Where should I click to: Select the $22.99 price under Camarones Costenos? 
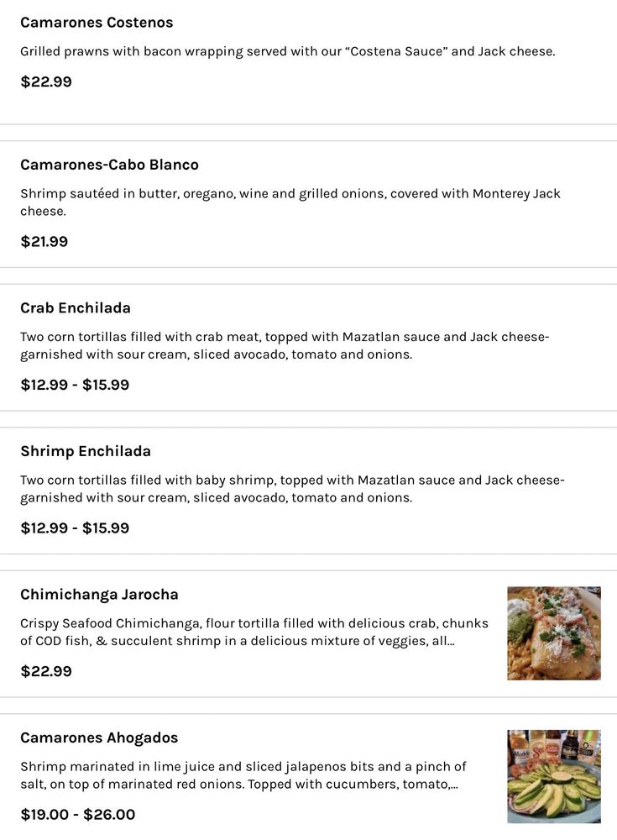(46, 81)
